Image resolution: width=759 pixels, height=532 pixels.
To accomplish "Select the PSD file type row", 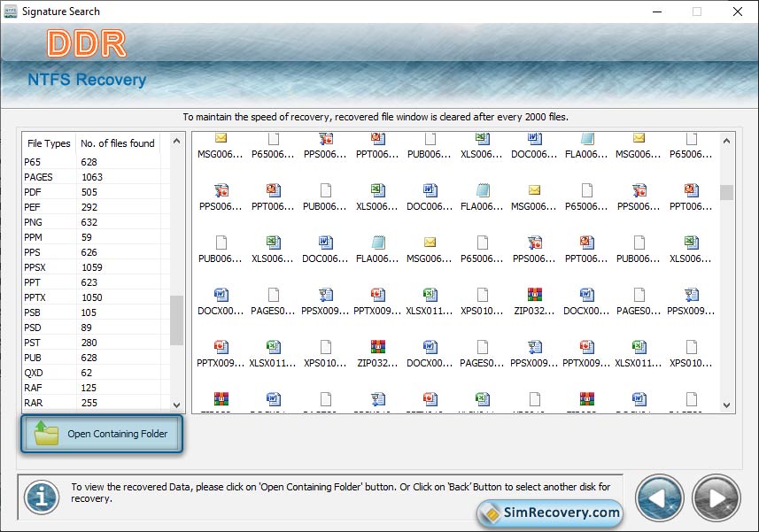I will coord(97,328).
